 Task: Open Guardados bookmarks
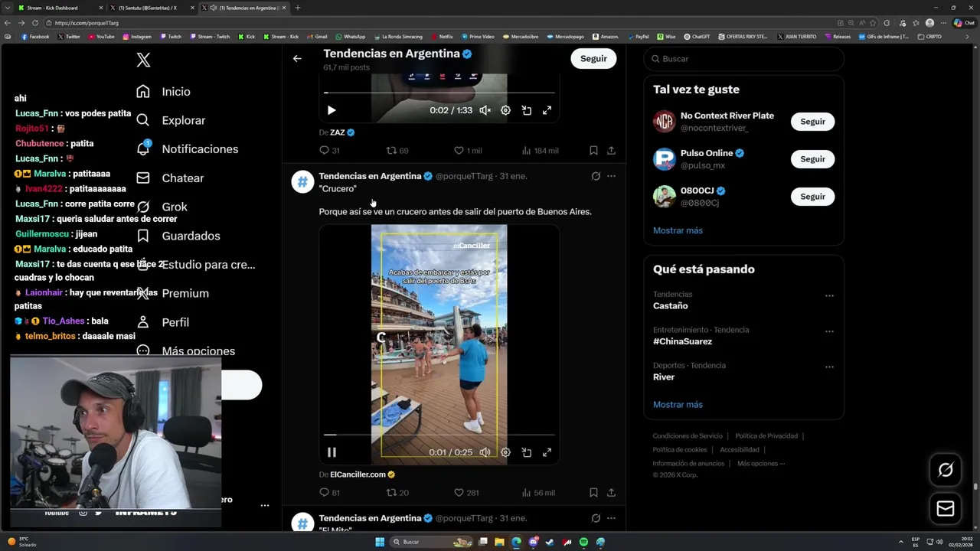pos(178,236)
